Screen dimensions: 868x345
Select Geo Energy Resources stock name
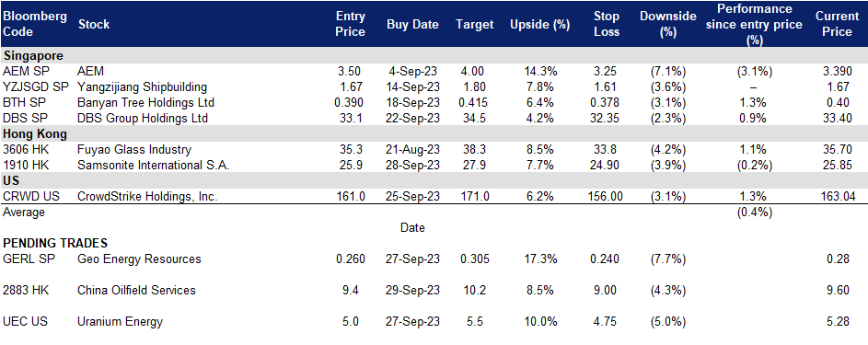click(x=140, y=259)
